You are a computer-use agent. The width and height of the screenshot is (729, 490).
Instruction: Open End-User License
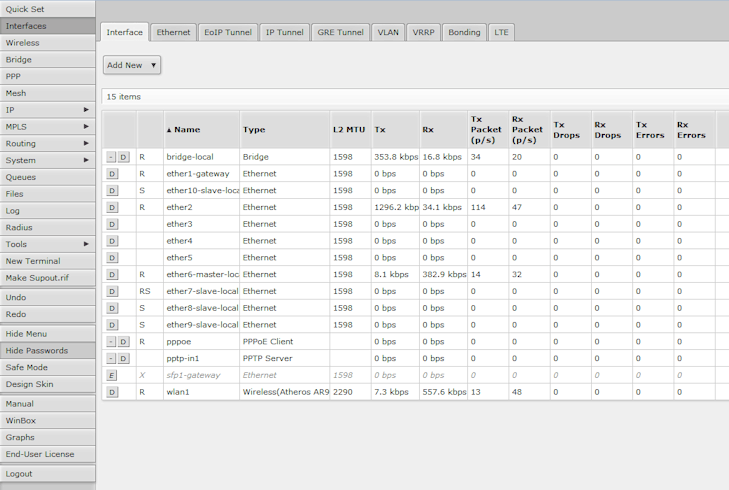pos(47,454)
